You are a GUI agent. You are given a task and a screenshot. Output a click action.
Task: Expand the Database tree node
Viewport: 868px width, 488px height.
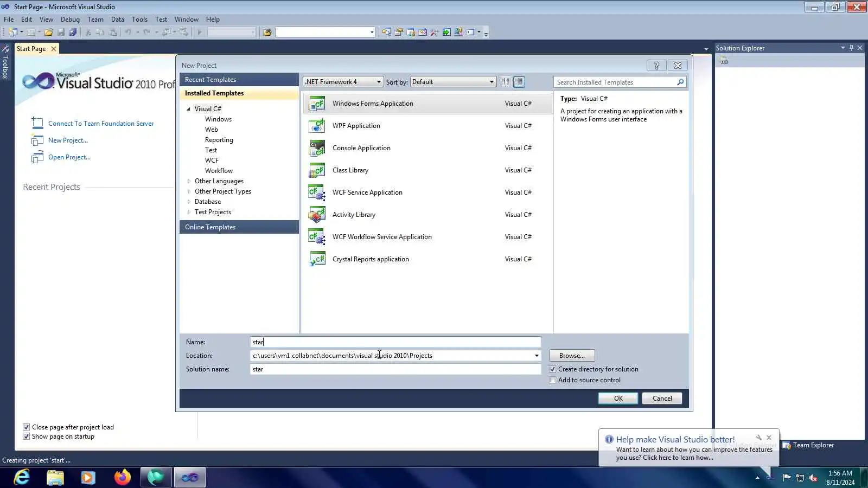coord(188,202)
